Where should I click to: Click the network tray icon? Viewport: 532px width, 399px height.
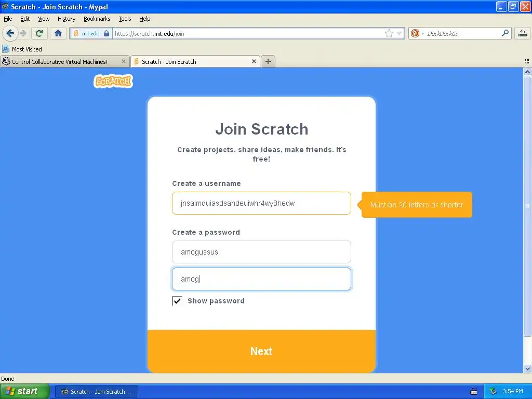pos(493,392)
